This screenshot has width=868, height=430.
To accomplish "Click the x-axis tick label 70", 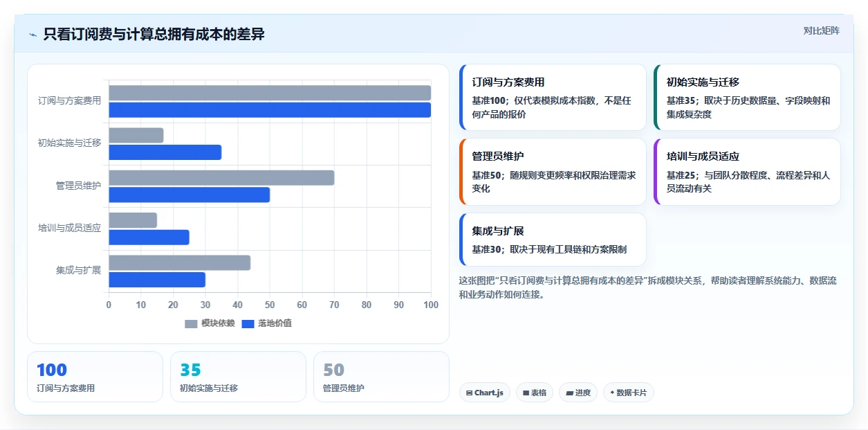I will click(x=334, y=305).
